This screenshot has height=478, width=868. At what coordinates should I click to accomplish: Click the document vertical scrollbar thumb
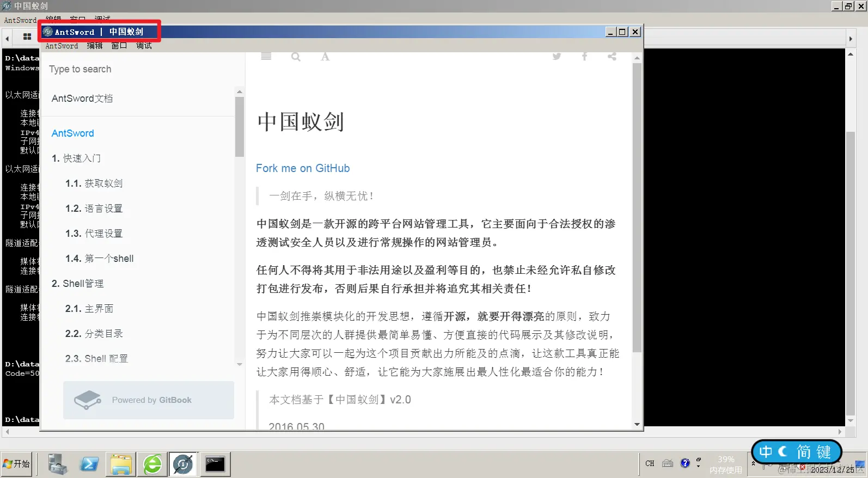pyautogui.click(x=637, y=207)
